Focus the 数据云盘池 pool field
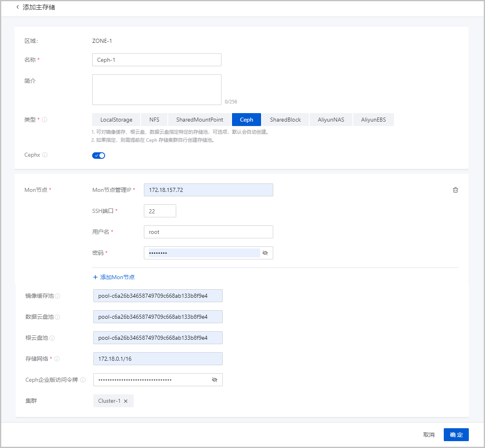This screenshot has height=448, width=485. coord(158,317)
